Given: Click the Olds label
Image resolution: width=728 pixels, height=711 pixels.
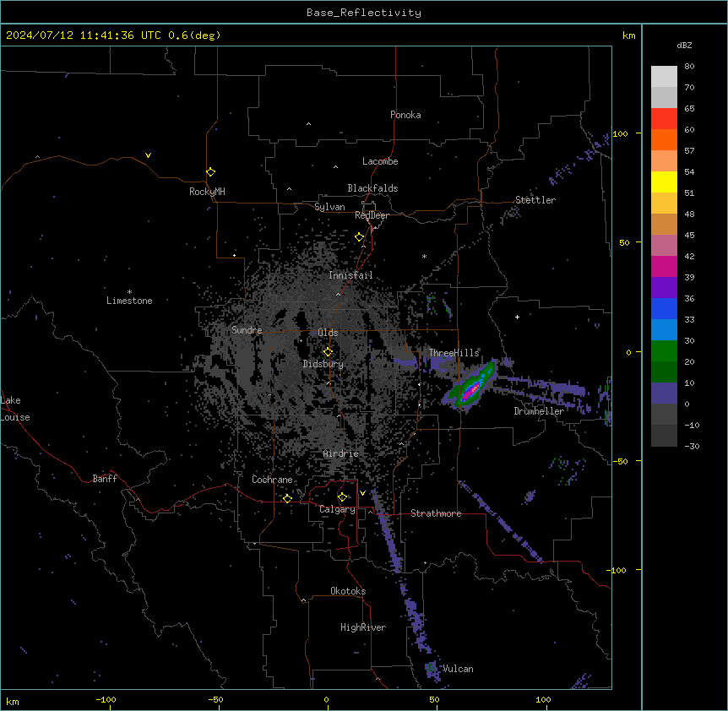Looking at the screenshot, I should (x=328, y=333).
